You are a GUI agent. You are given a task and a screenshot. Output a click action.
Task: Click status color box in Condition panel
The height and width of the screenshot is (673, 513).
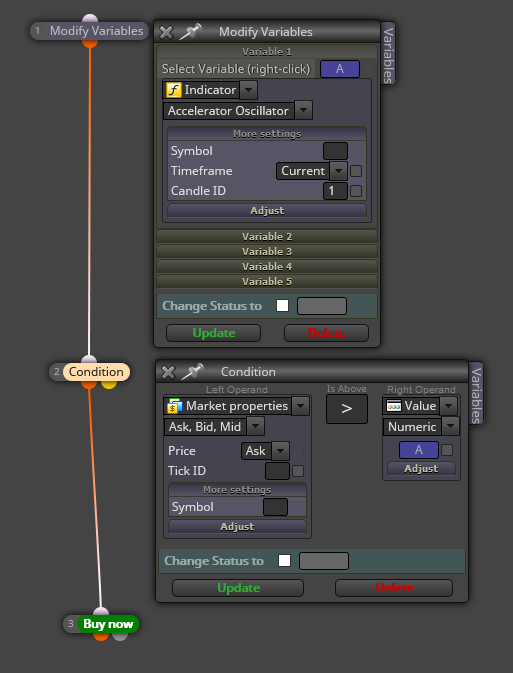324,561
